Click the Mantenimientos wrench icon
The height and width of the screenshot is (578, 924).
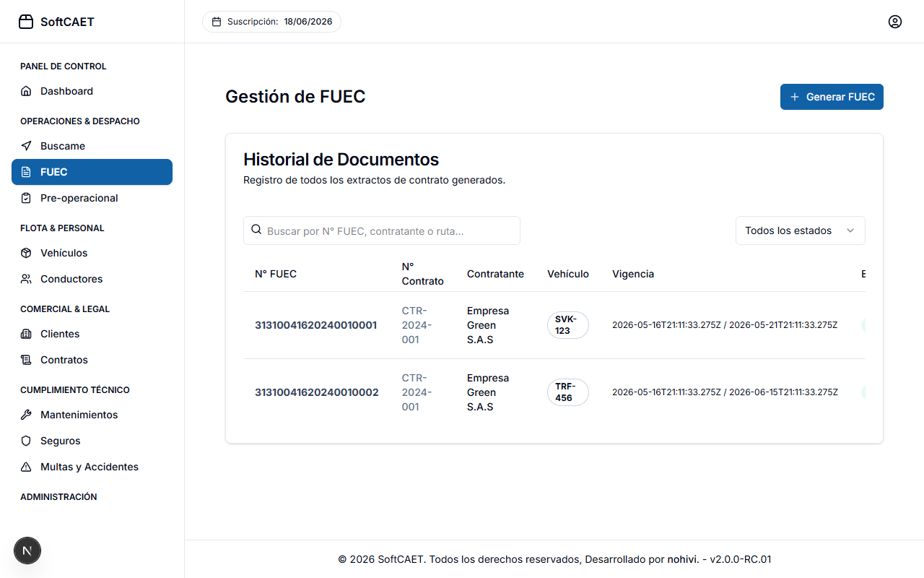point(26,415)
